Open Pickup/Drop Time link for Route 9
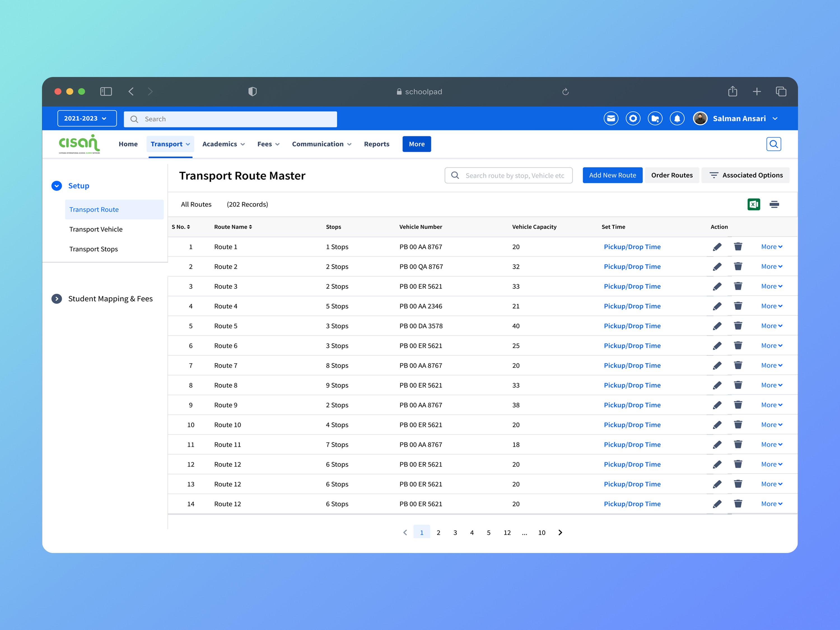Screen dimensions: 840x630 632,405
